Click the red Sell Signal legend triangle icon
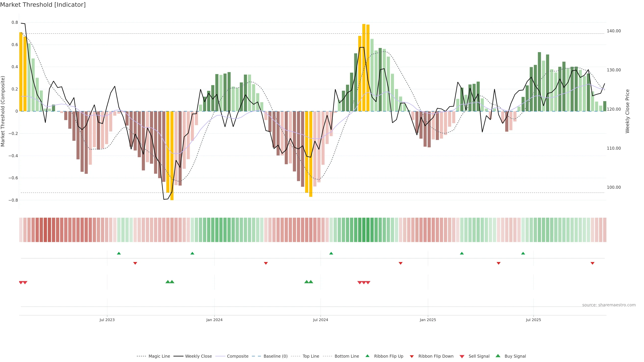Image resolution: width=644 pixels, height=362 pixels. point(462,356)
